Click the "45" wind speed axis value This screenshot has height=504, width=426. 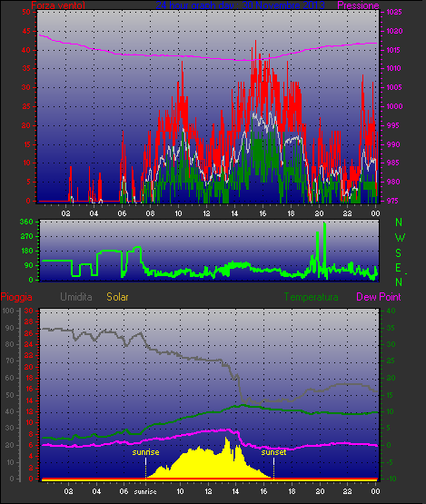coord(26,31)
